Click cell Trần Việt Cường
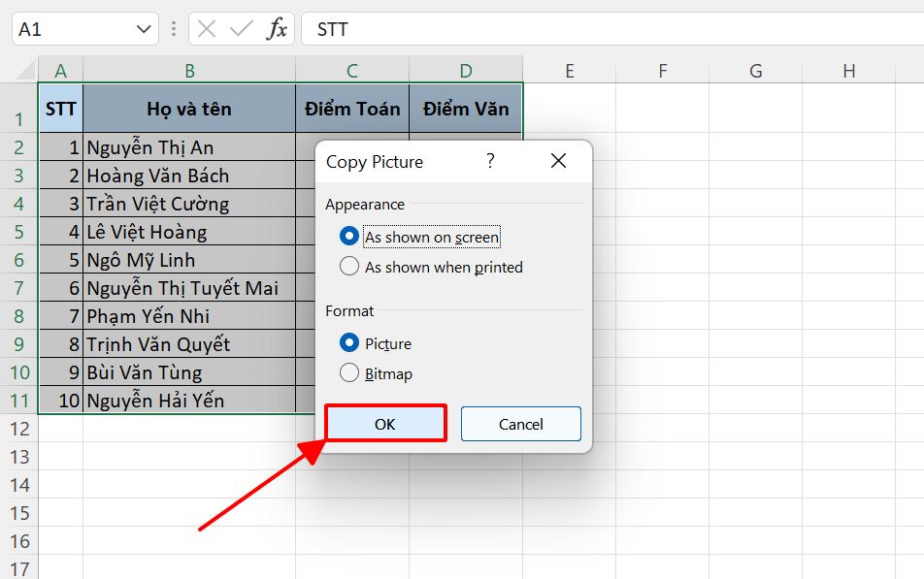Viewport: 924px width, 579px height. tap(189, 204)
